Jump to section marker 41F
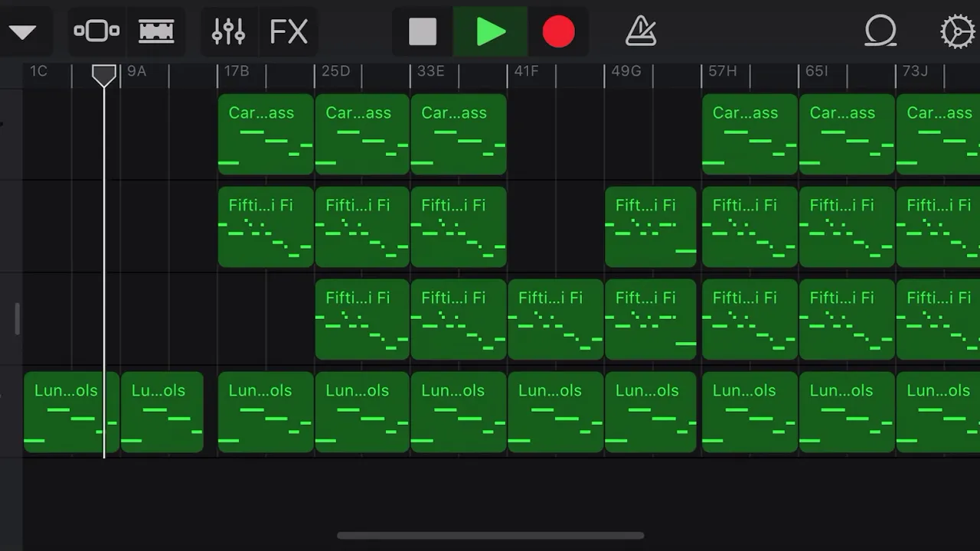This screenshot has height=551, width=980. (526, 71)
